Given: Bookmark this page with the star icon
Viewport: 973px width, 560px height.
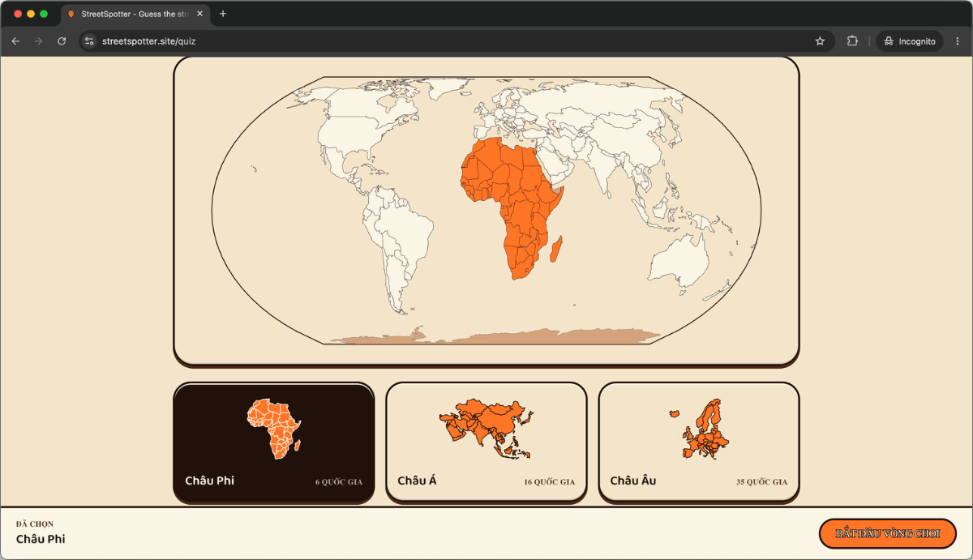Looking at the screenshot, I should point(820,41).
